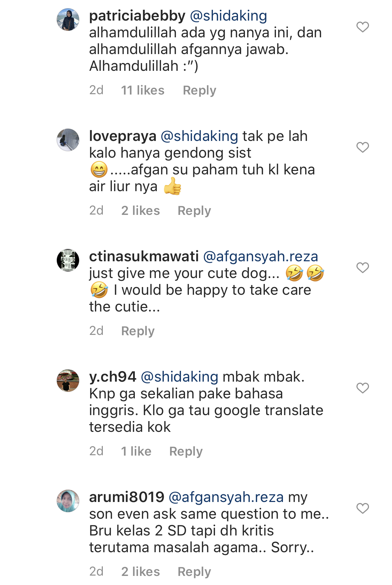The image size is (392, 585).
Task: Reply to lovepraya's comment
Action: pyautogui.click(x=194, y=211)
